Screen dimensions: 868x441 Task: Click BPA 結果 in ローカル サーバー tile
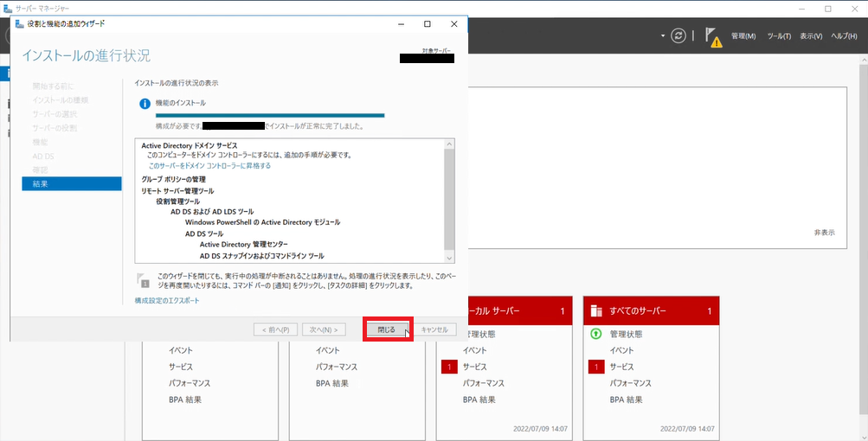tap(479, 399)
